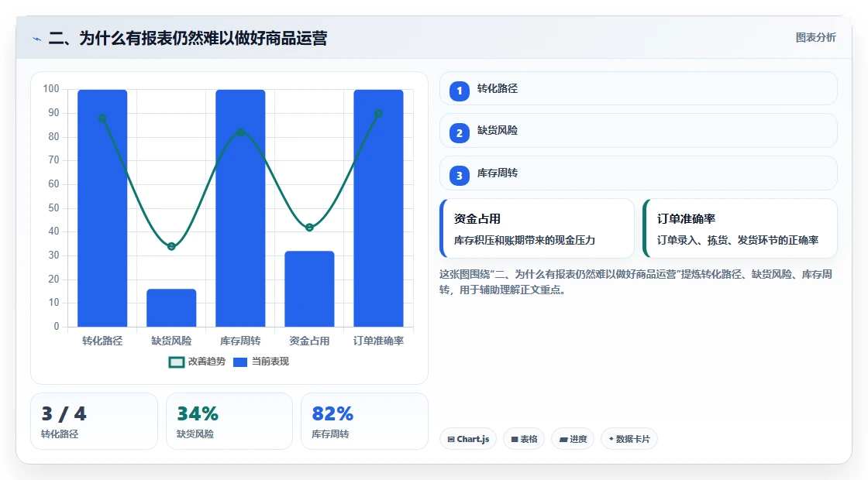Click the 100 value on y-axis

51,88
